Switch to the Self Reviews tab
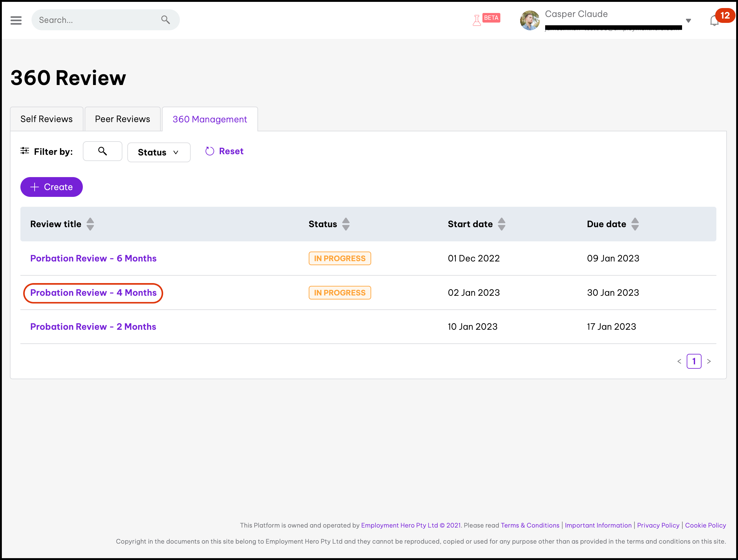 coord(46,119)
